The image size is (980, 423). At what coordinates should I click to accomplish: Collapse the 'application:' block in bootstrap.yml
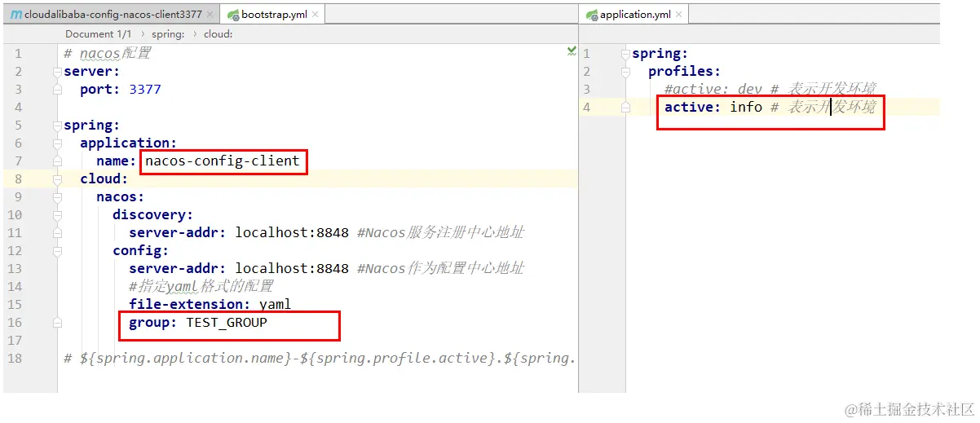(57, 143)
